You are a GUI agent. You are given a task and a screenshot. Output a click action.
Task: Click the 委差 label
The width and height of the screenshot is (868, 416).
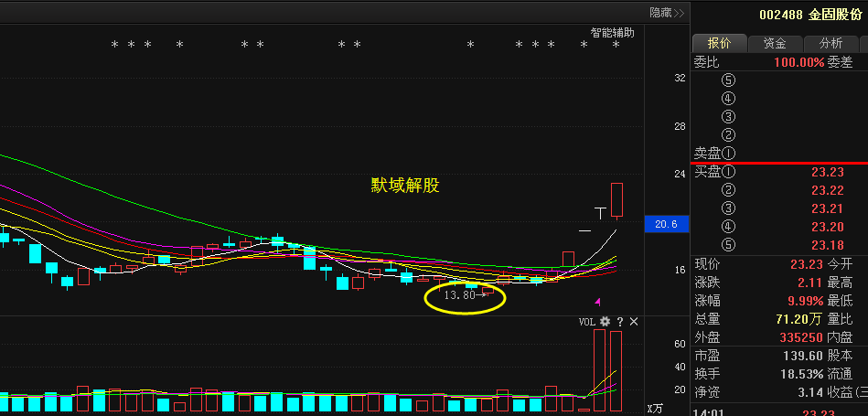tap(841, 62)
